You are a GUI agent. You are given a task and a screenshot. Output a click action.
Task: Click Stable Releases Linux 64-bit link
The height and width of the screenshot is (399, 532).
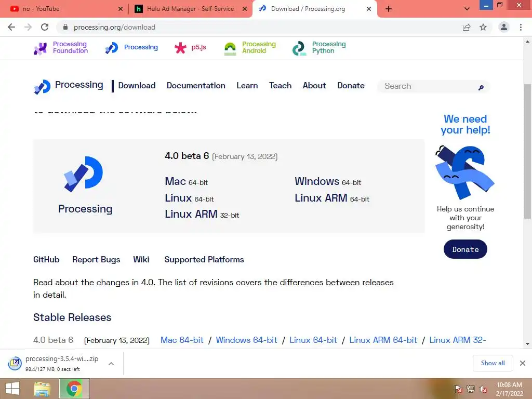click(313, 340)
